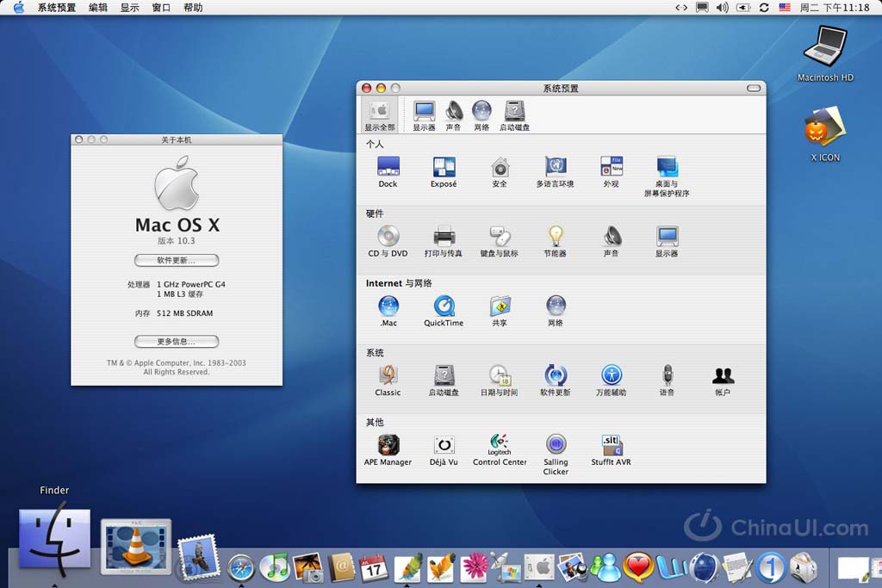Open the volume menu bar icon
This screenshot has width=882, height=588.
pyautogui.click(x=723, y=7)
